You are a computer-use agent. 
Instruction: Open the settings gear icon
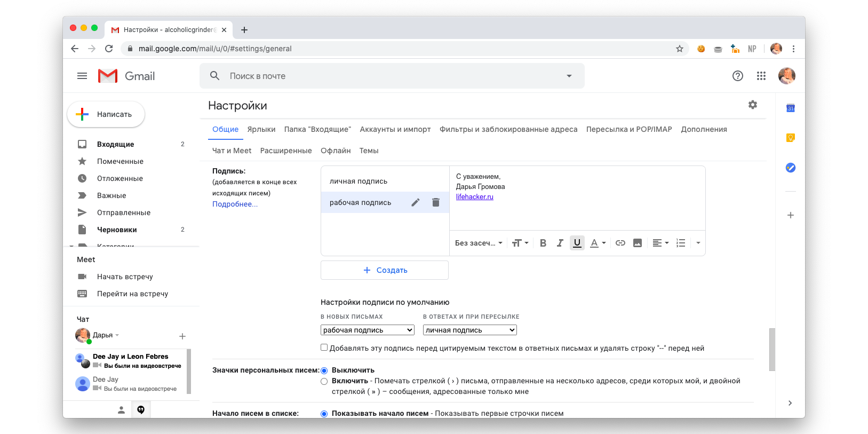click(752, 105)
